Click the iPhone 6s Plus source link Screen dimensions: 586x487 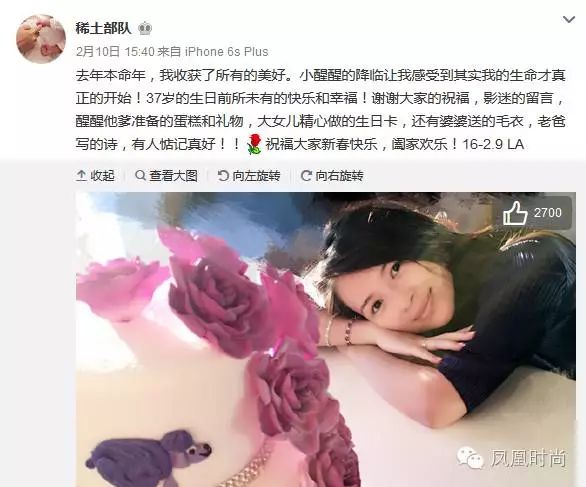227,52
